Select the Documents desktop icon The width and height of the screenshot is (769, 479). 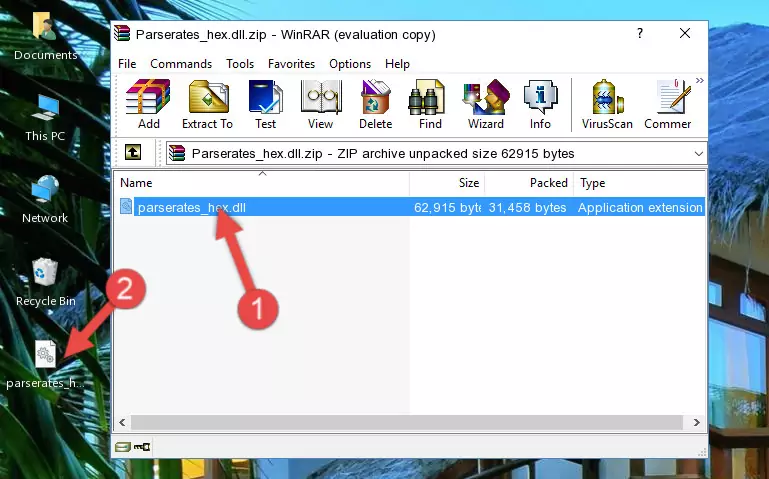45,37
